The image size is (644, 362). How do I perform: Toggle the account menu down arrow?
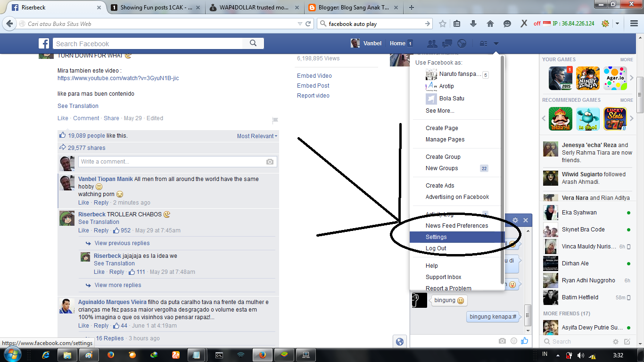(496, 44)
